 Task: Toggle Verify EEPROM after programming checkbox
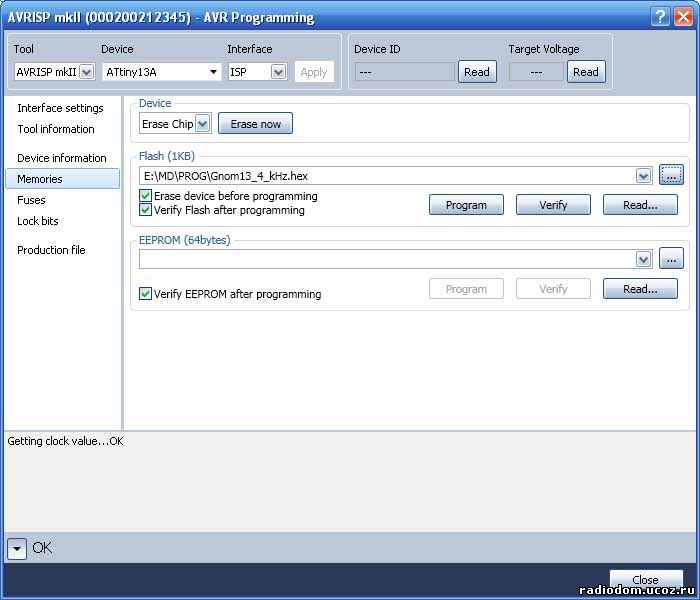click(x=145, y=293)
